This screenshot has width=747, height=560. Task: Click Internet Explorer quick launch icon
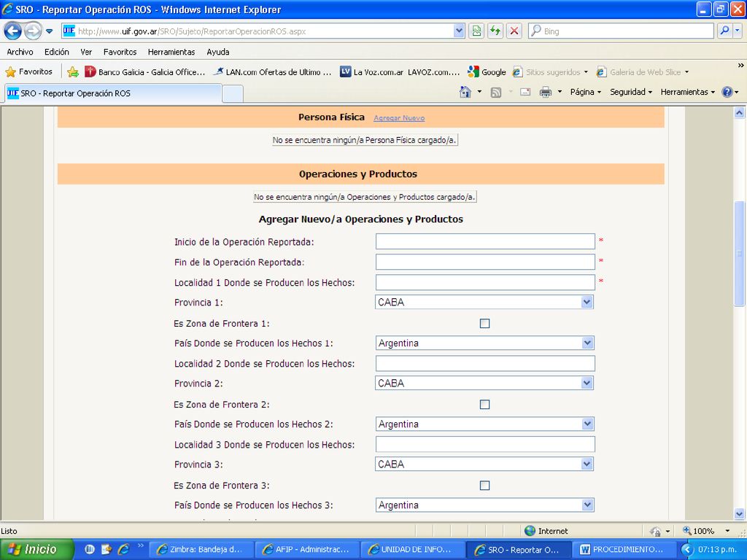pyautogui.click(x=123, y=549)
